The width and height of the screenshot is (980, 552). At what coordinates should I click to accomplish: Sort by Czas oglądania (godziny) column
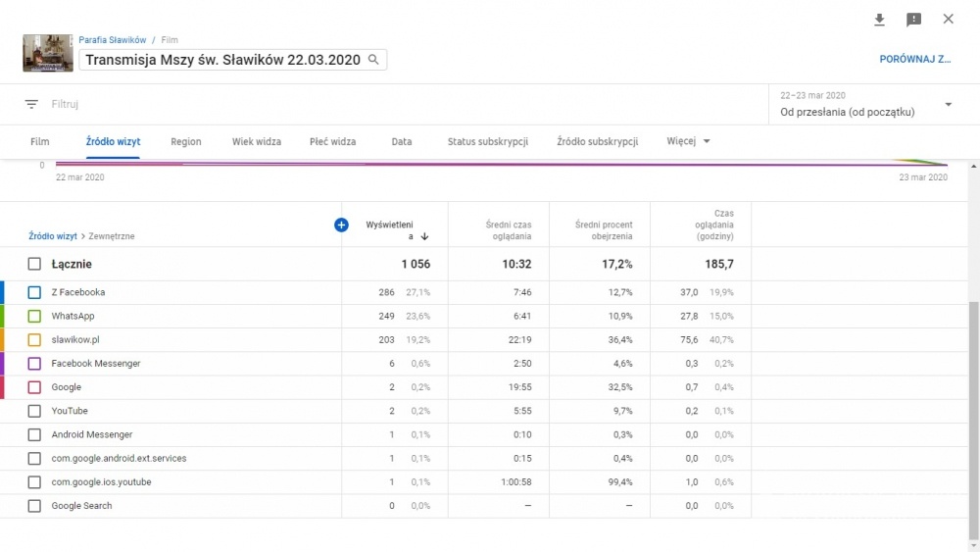pos(714,226)
